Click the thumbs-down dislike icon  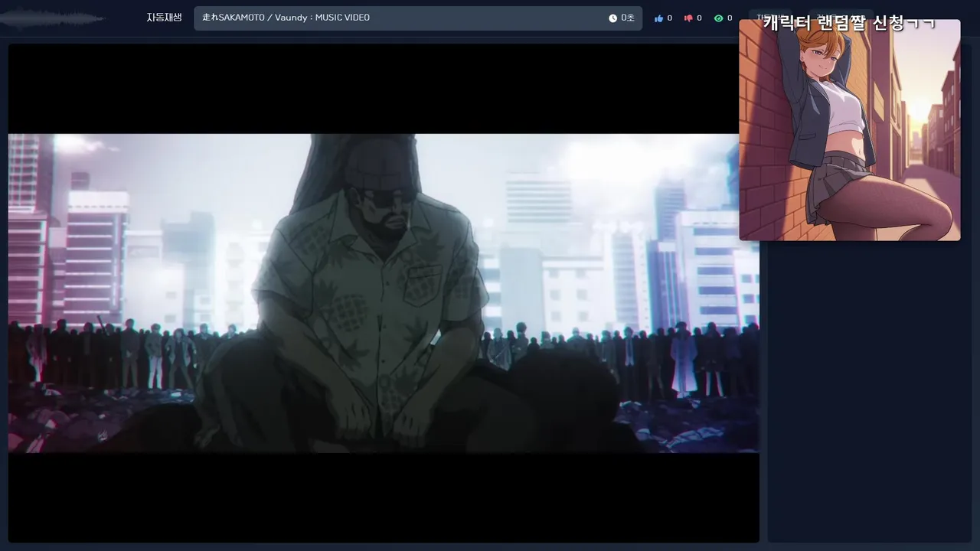click(x=688, y=18)
